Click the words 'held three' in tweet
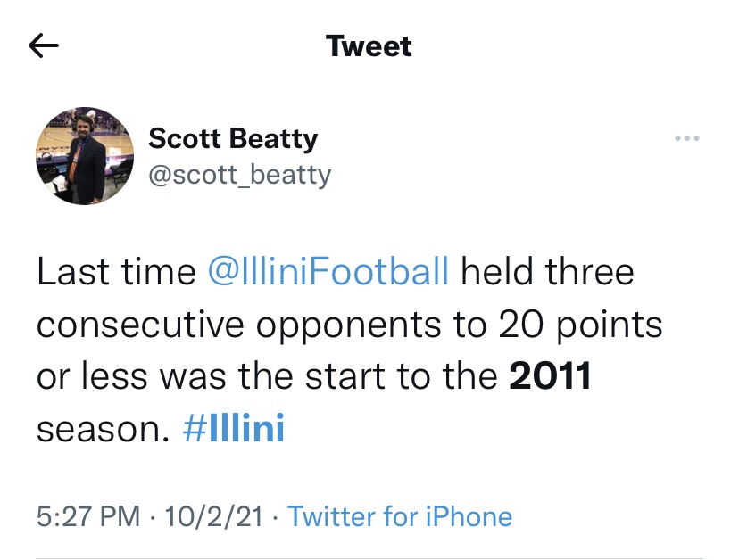 pyautogui.click(x=546, y=272)
